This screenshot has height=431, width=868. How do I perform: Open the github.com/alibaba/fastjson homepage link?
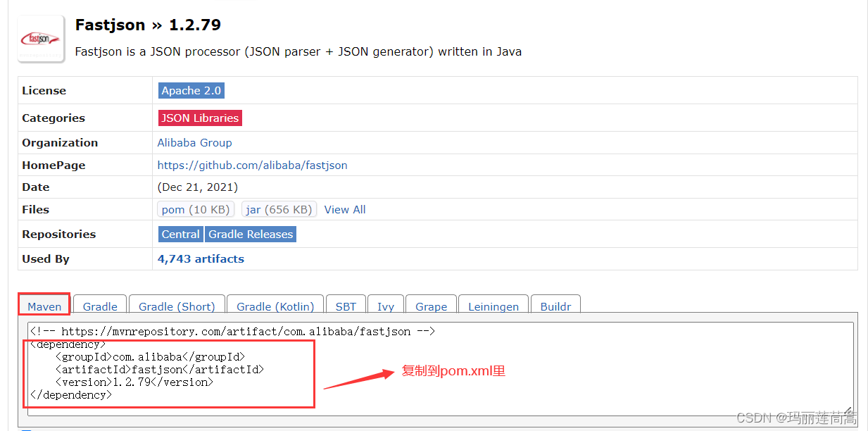[253, 165]
